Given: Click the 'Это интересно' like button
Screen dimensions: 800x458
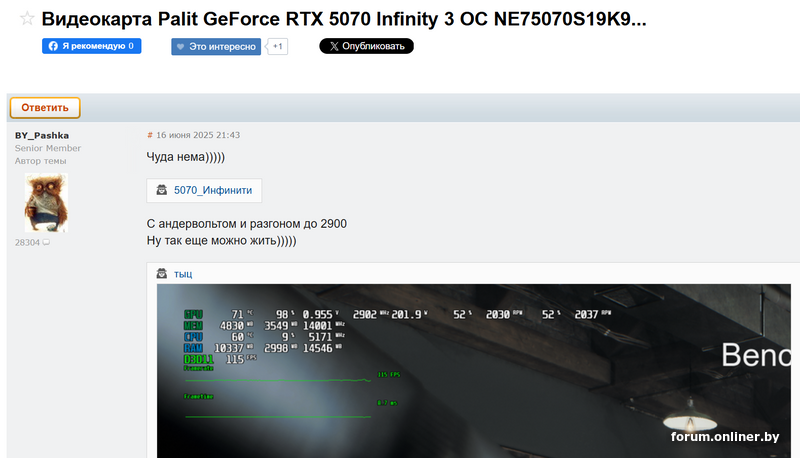Looking at the screenshot, I should click(216, 46).
